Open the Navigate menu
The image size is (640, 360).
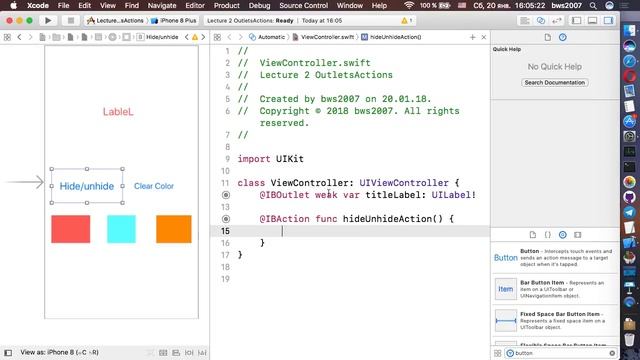click(x=162, y=6)
